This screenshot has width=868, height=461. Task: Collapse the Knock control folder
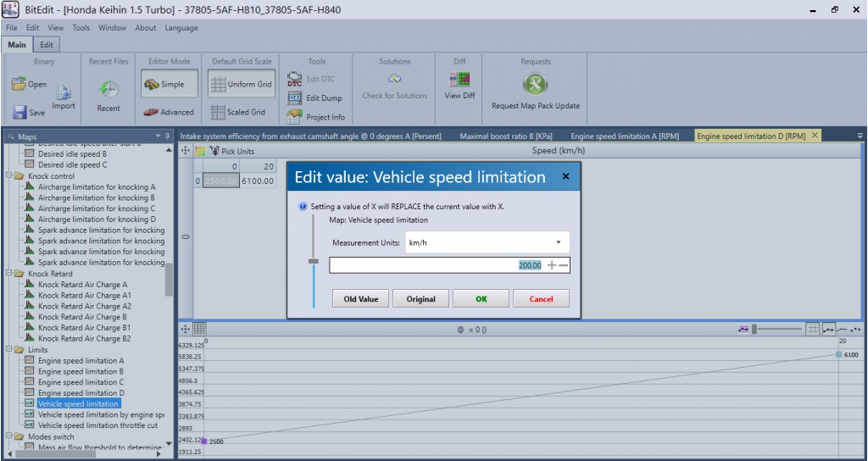[x=8, y=175]
